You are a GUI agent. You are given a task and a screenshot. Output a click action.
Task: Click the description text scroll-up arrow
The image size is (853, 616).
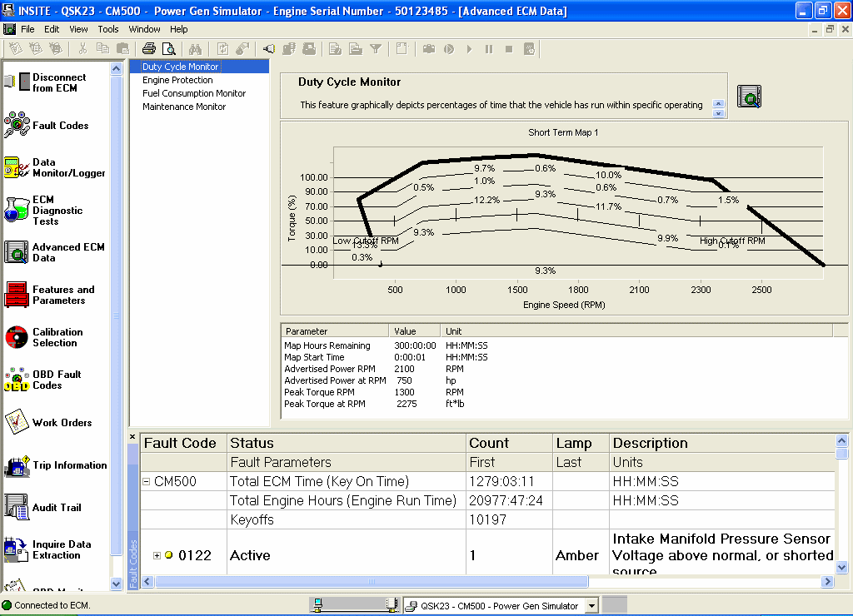tap(719, 103)
